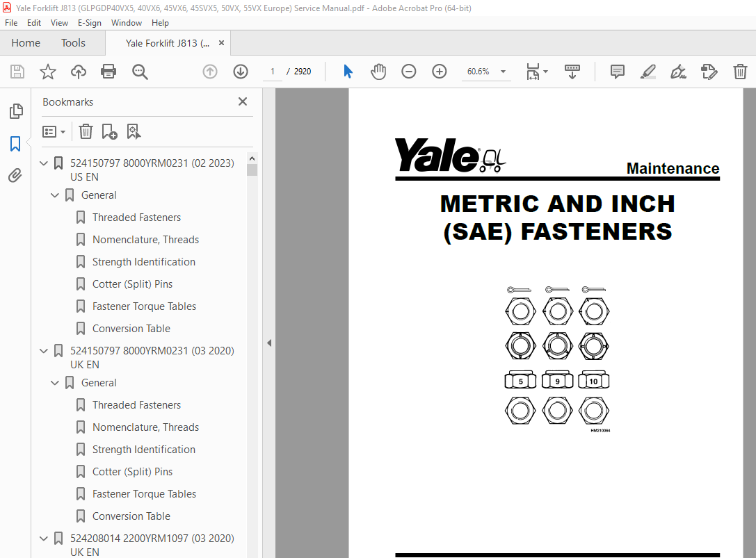Zoom in with plus button
Image resolution: width=756 pixels, height=558 pixels.
pos(440,72)
